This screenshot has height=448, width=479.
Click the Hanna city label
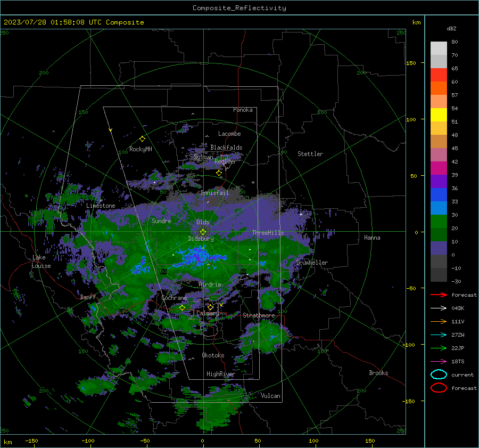click(x=372, y=238)
